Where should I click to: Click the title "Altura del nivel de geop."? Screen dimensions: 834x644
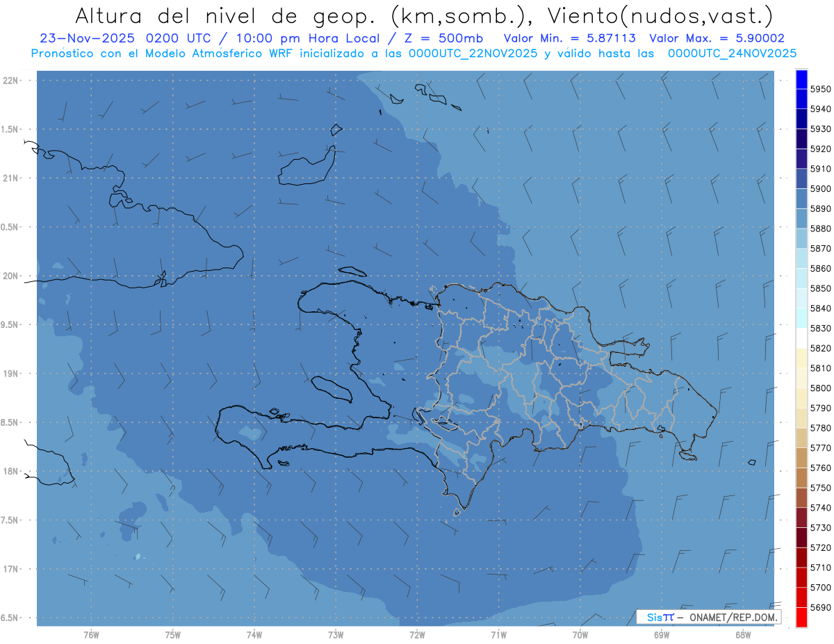[x=225, y=15]
